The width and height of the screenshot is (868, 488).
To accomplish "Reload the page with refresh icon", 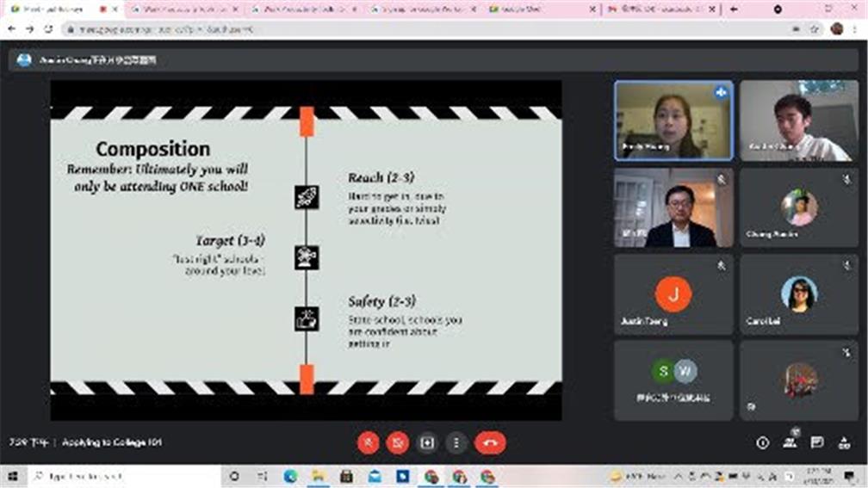I will click(x=48, y=28).
